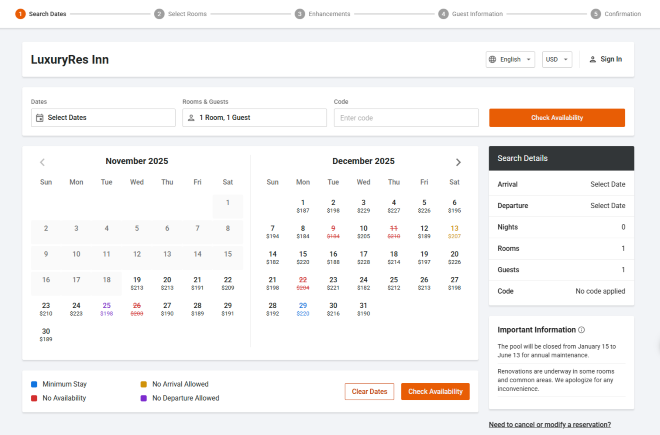660x435 pixels.
Task: Click step 5 circle for Confirmation
Action: pos(596,14)
